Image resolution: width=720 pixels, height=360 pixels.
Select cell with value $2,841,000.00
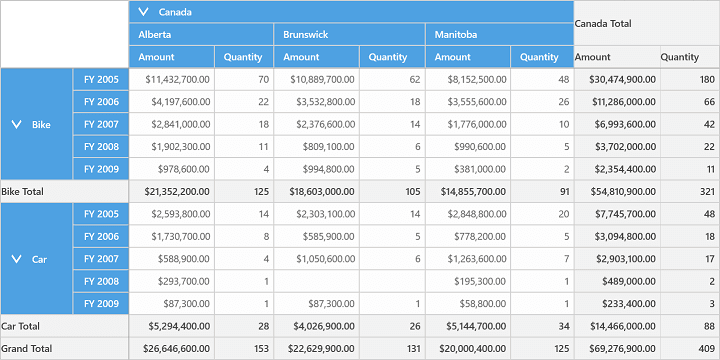click(172, 124)
